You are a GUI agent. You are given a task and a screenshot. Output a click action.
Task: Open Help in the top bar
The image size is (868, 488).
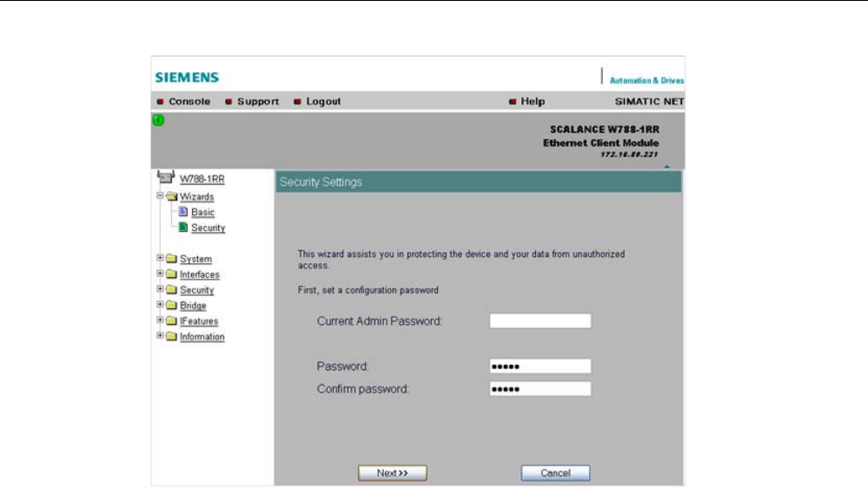pos(533,102)
